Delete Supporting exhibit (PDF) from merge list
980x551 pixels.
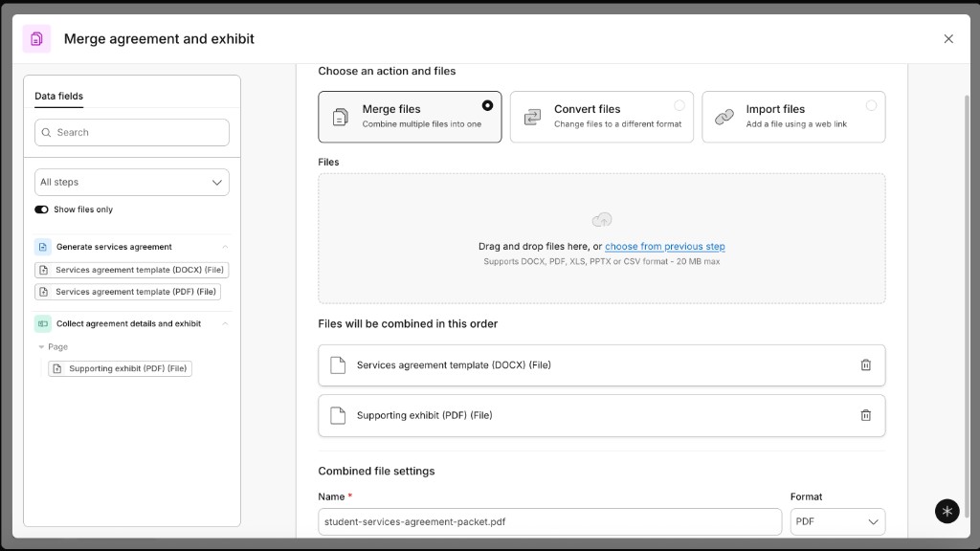(x=865, y=415)
